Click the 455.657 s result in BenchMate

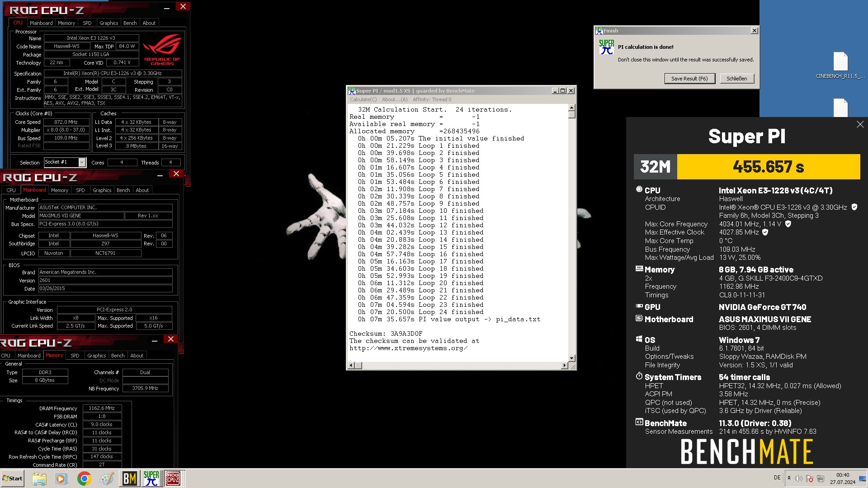[768, 167]
